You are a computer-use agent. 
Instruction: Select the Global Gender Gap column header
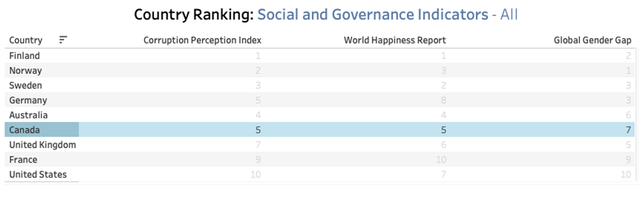tap(592, 40)
